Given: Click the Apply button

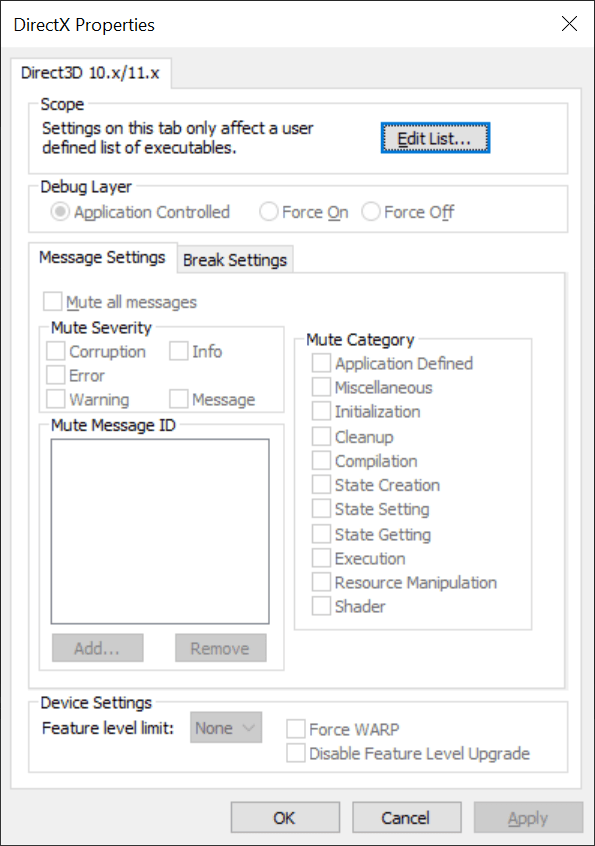Looking at the screenshot, I should pyautogui.click(x=529, y=817).
